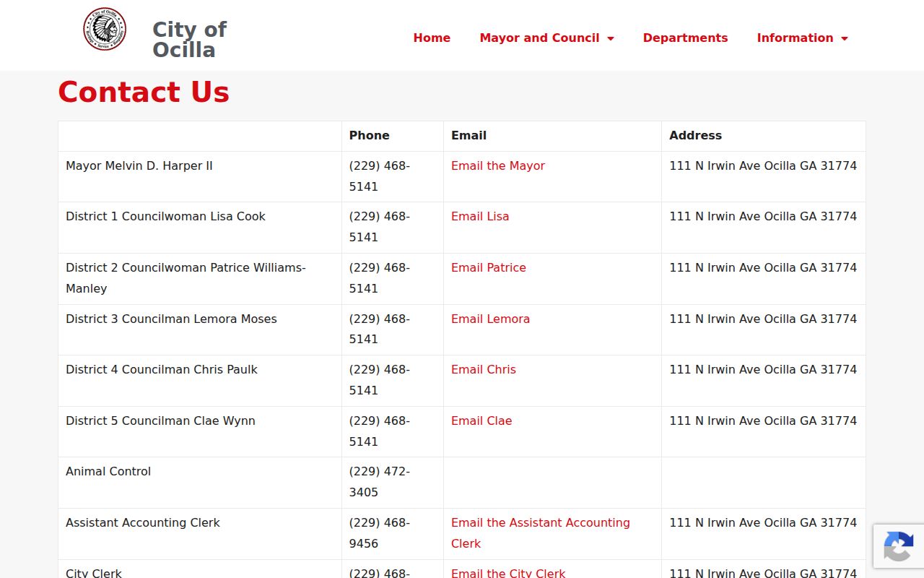Image resolution: width=924 pixels, height=578 pixels.
Task: Click the Email Lemora link
Action: point(490,319)
